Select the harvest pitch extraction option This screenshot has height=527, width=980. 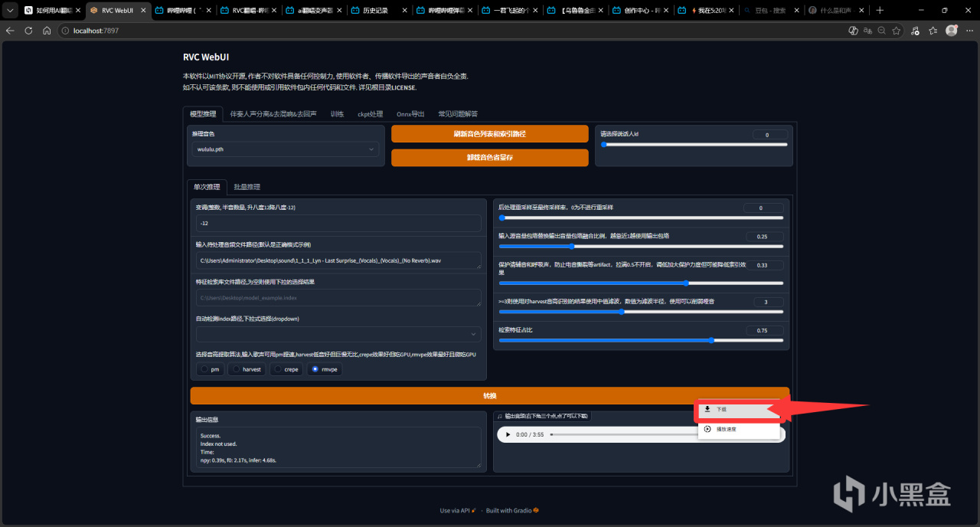[x=247, y=369]
